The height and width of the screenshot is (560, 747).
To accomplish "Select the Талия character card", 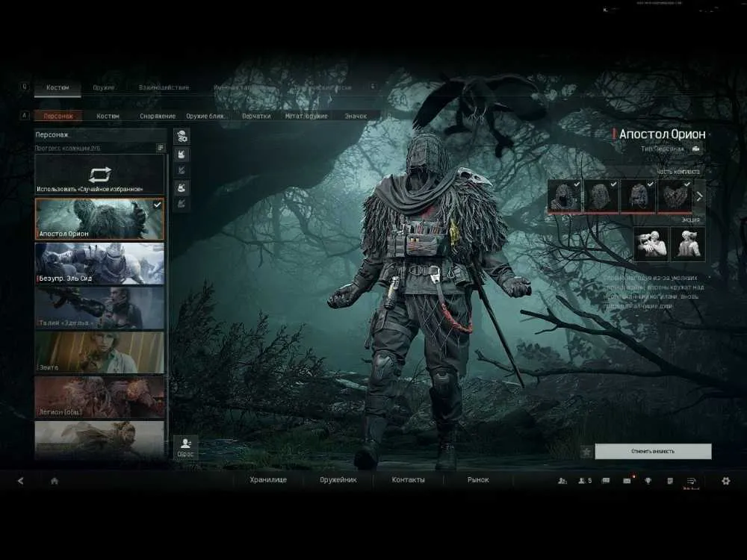I will (x=99, y=308).
